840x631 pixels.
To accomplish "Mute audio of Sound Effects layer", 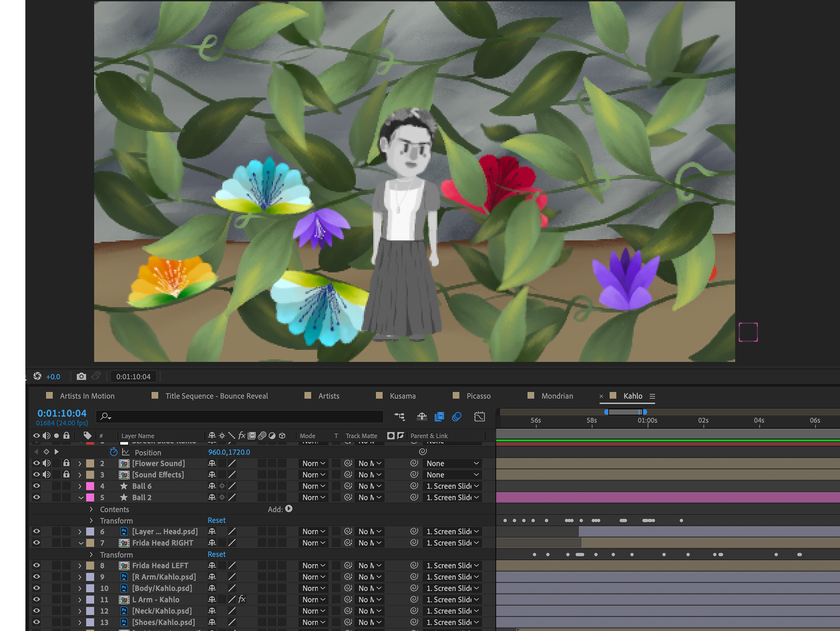I will (x=46, y=474).
